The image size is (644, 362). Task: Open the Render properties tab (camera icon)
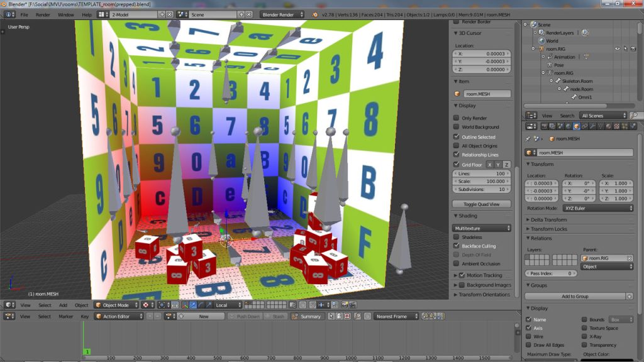click(x=544, y=126)
